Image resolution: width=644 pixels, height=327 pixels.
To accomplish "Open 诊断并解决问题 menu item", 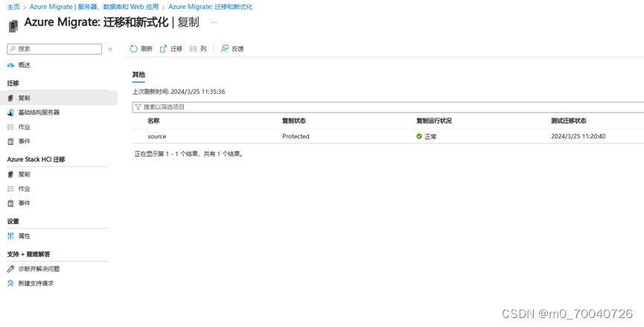I will pyautogui.click(x=39, y=269).
